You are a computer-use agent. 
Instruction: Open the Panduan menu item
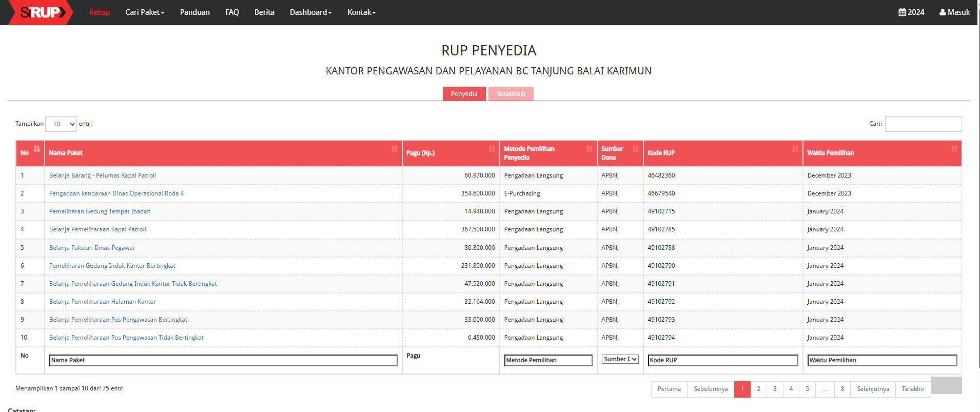(x=194, y=12)
